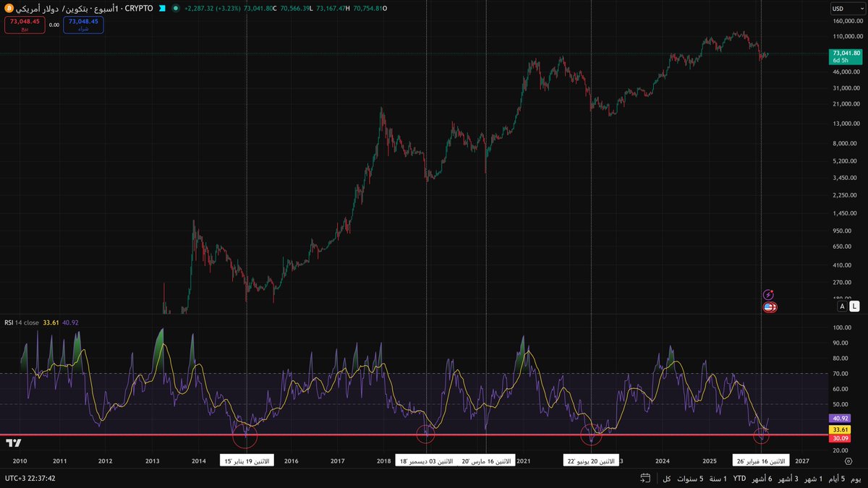Click the red sell button 73,048.45
868x488 pixels.
click(x=25, y=25)
